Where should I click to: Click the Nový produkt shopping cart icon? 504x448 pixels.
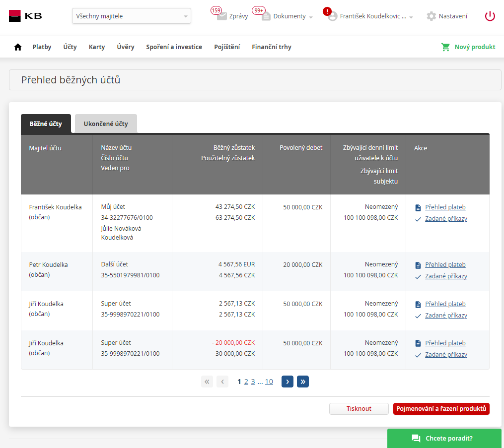[445, 47]
